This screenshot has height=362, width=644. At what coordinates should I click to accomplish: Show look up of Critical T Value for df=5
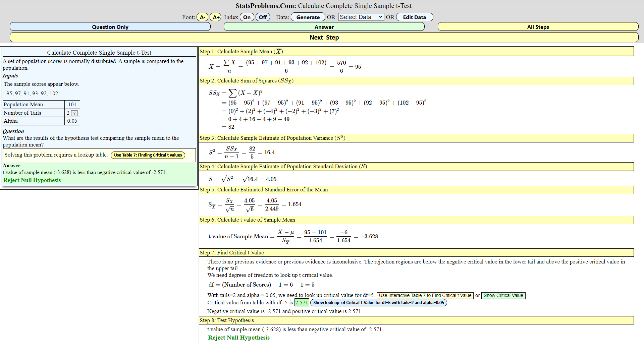pos(379,303)
